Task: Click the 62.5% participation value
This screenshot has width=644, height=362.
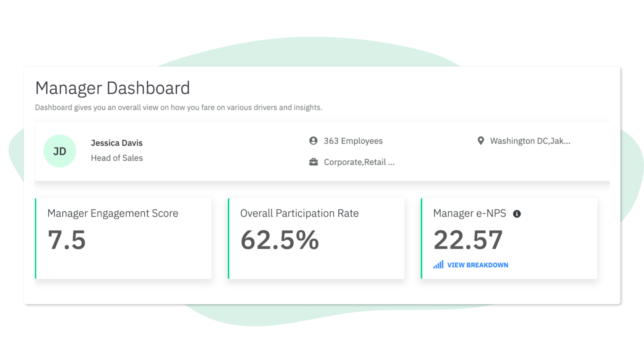Action: [280, 240]
